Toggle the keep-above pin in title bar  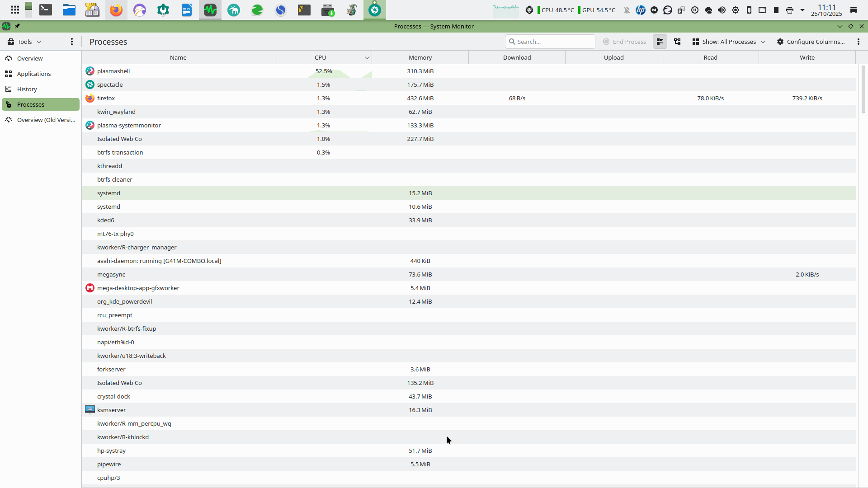click(x=17, y=26)
